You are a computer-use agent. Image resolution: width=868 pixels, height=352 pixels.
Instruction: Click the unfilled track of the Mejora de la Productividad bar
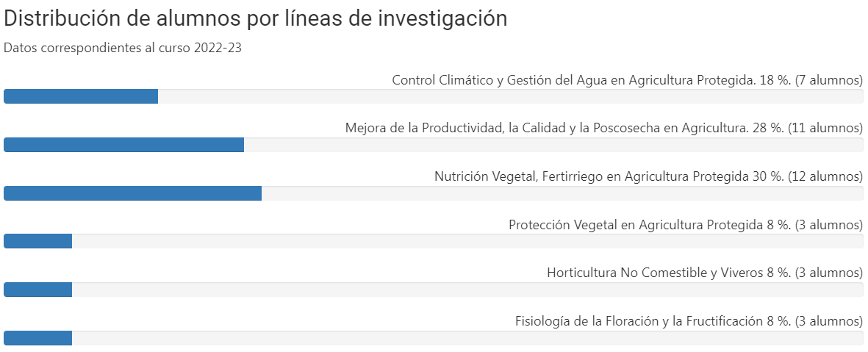553,145
